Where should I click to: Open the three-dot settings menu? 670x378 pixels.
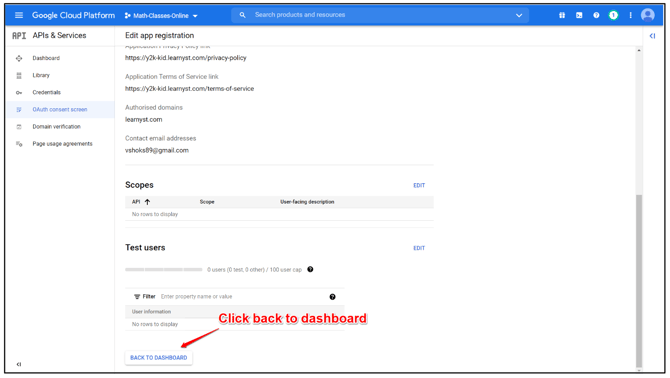(630, 15)
